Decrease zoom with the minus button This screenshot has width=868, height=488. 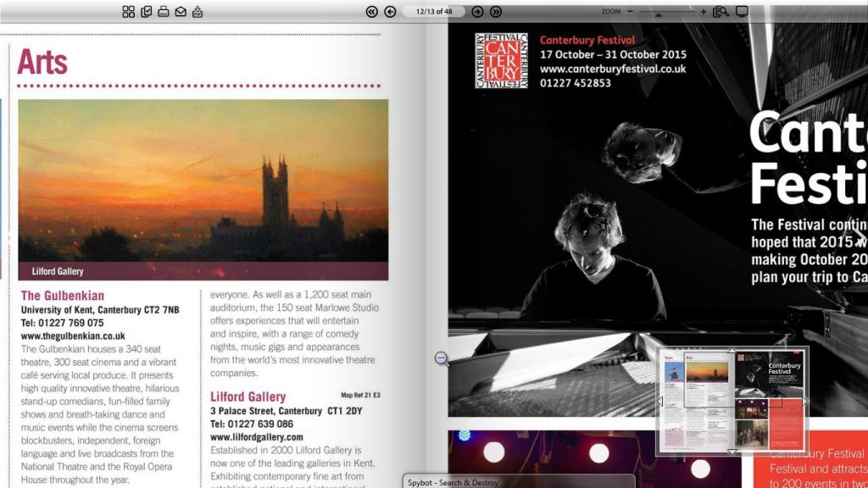(x=630, y=11)
